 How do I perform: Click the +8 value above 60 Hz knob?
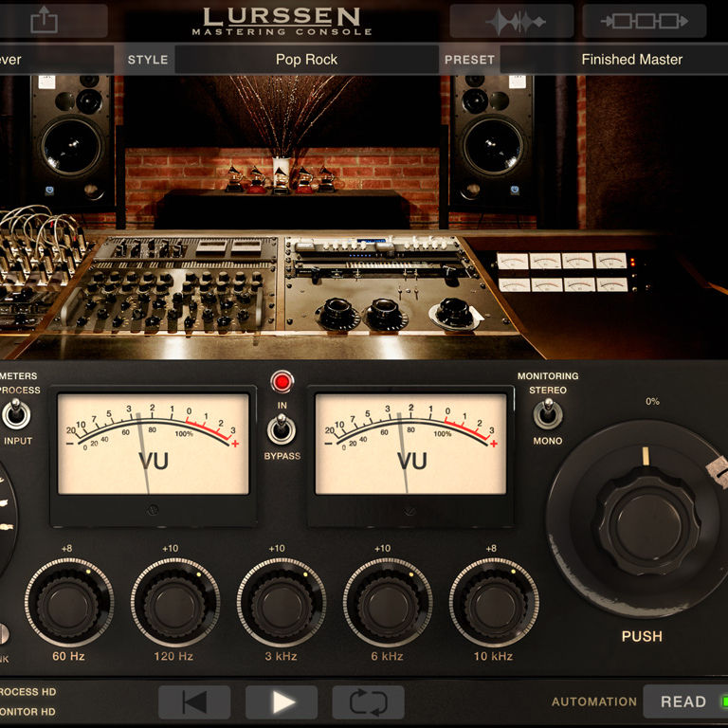67,548
